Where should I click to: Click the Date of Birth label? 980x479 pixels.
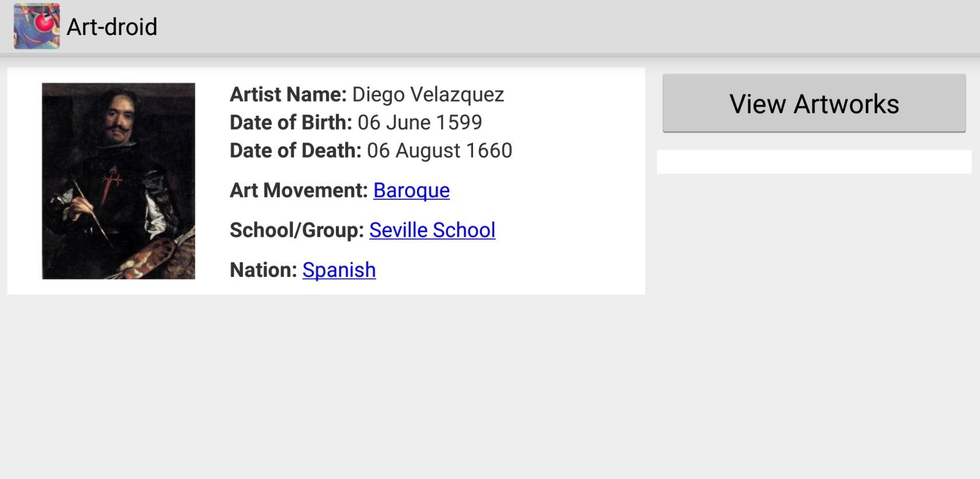291,123
